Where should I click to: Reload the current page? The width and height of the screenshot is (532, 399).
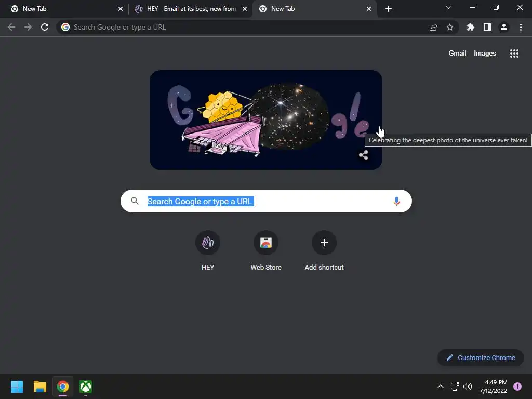pyautogui.click(x=45, y=27)
